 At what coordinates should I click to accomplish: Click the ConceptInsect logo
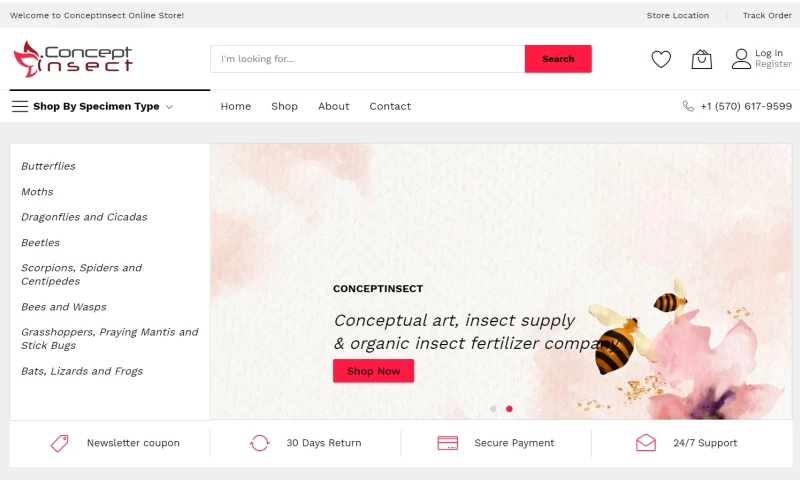[73, 59]
